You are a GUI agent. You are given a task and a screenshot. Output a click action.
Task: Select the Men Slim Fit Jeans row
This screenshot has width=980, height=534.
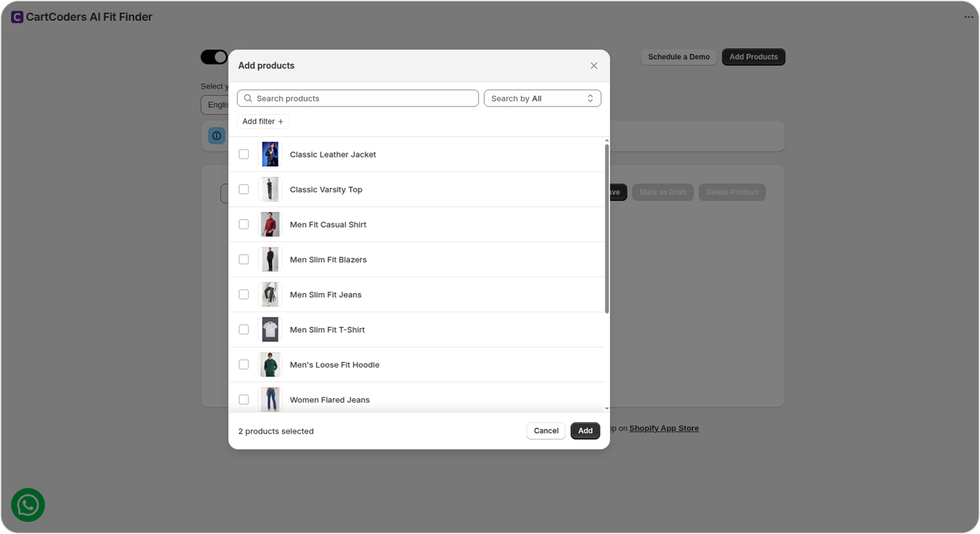pyautogui.click(x=325, y=295)
